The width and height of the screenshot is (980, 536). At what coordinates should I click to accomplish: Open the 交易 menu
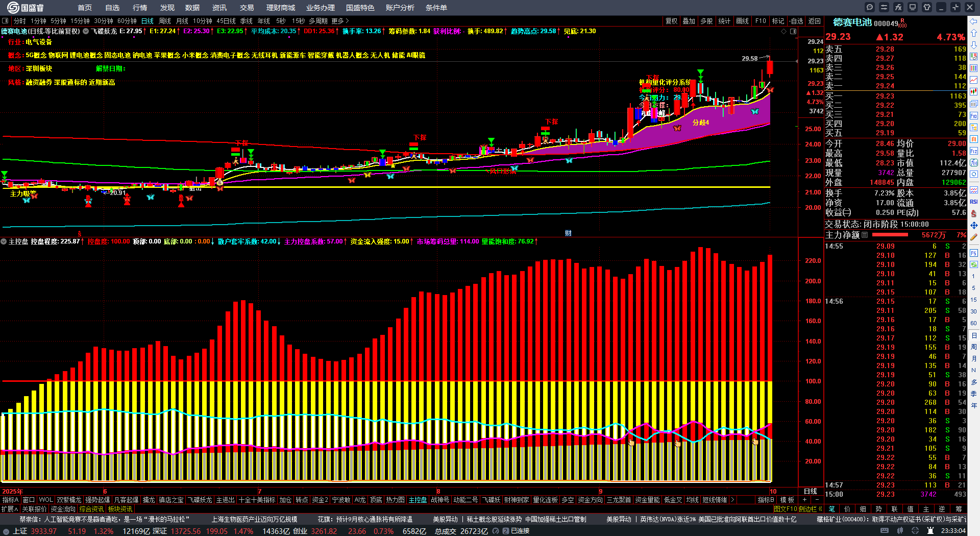coord(247,8)
